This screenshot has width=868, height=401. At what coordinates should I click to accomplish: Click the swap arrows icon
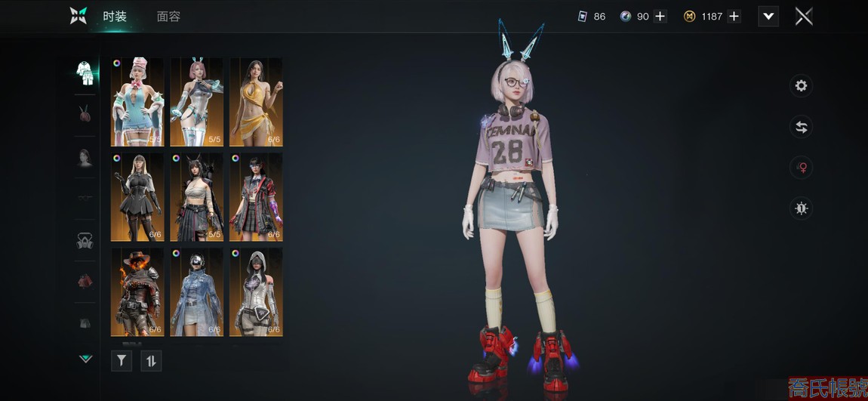801,128
